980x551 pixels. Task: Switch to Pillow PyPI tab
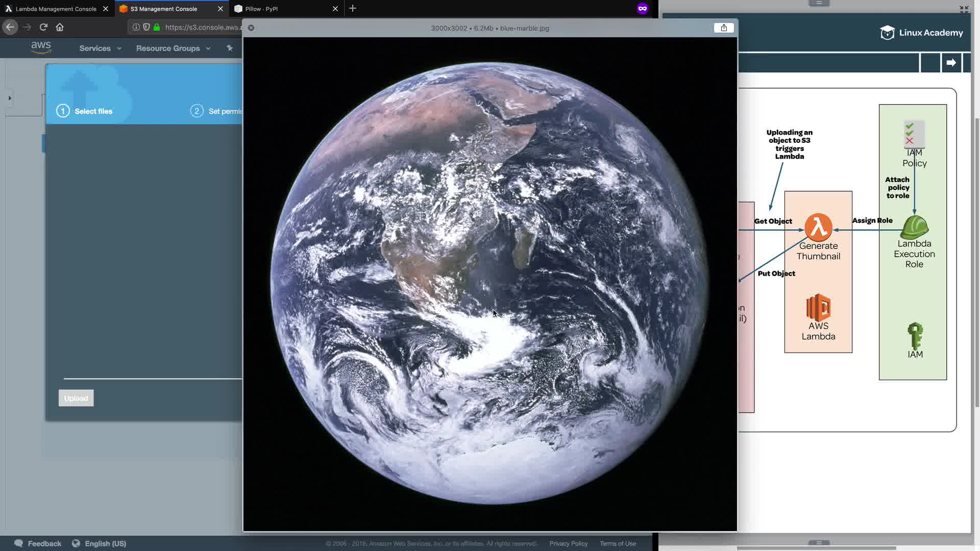tap(261, 9)
